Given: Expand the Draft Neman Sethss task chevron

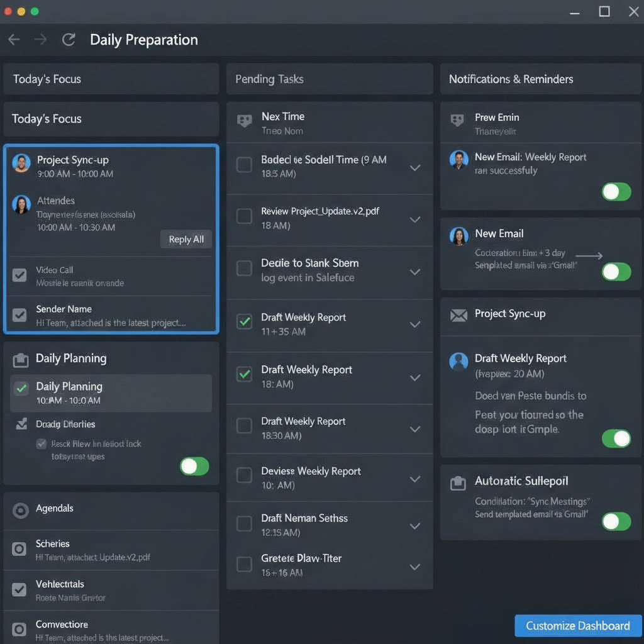Looking at the screenshot, I should click(x=414, y=526).
